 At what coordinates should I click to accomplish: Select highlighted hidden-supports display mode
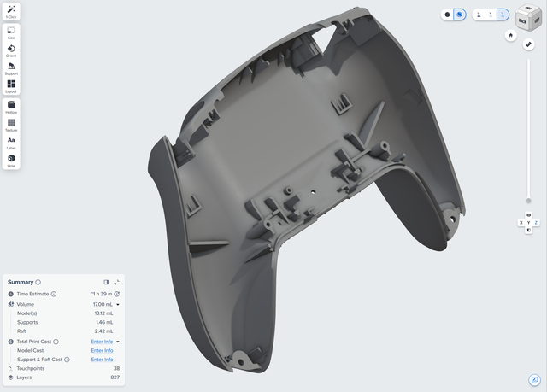tap(503, 15)
